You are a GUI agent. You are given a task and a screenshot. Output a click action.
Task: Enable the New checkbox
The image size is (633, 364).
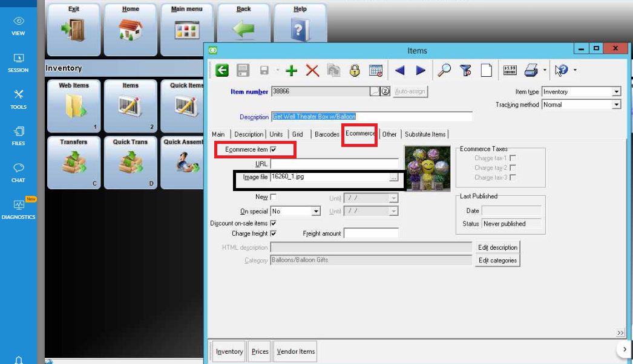pos(274,197)
